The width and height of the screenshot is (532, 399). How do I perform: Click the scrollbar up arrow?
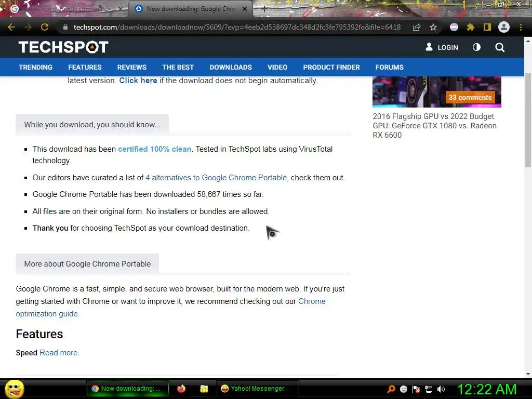528,41
